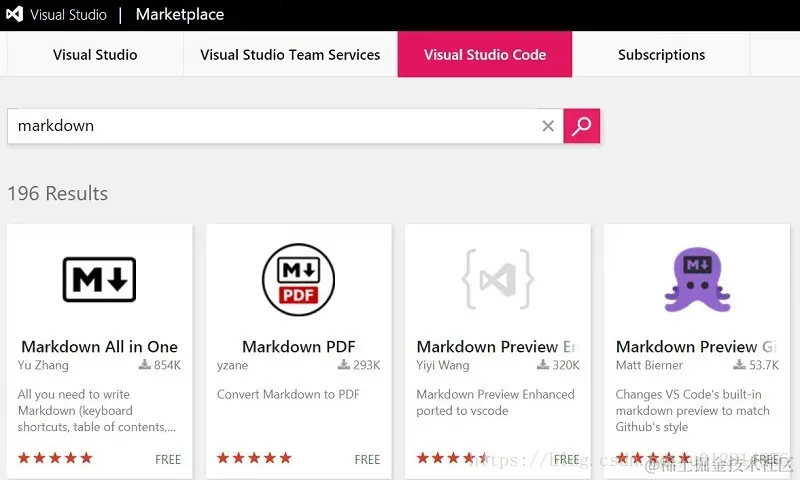Viewport: 800px width, 480px height.
Task: Click the description All you need to write Markdown
Action: (97, 411)
